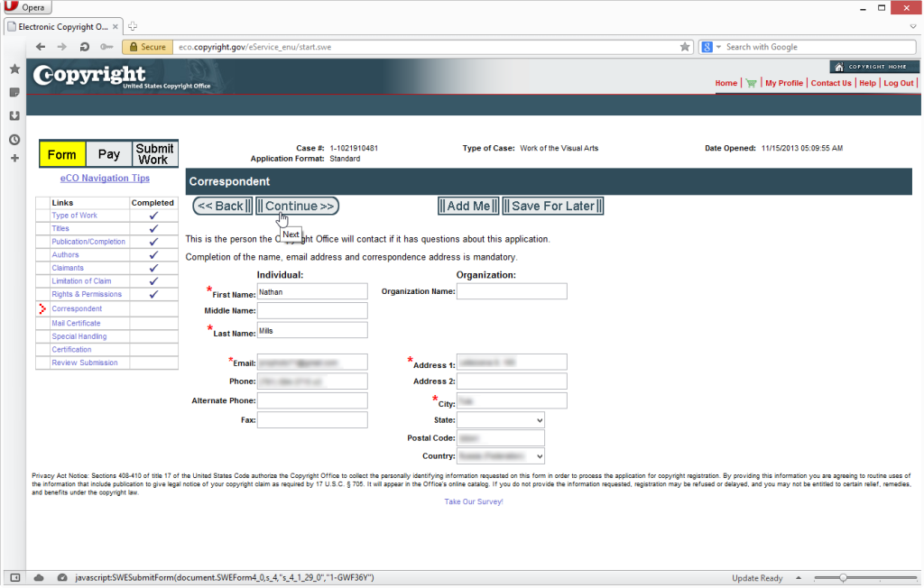Click the Middle Name field

[x=312, y=311]
